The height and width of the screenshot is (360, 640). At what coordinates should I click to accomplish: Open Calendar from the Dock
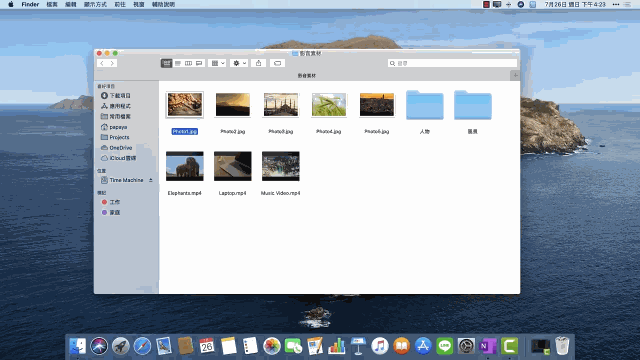[207, 346]
